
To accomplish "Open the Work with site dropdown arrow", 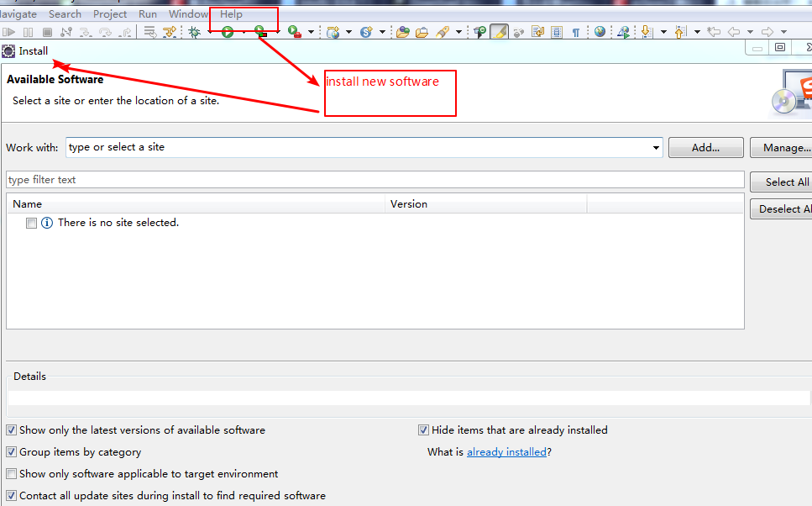I will click(656, 148).
